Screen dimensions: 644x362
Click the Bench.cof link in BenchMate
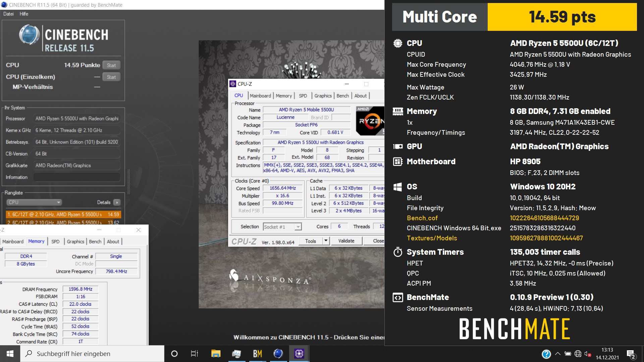tap(422, 218)
